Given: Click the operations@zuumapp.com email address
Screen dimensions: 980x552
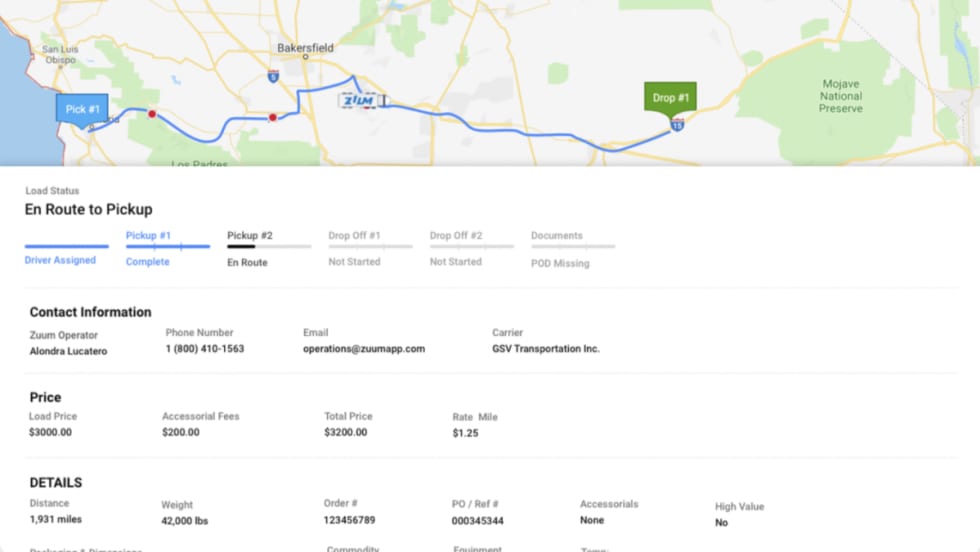Looking at the screenshot, I should 364,349.
